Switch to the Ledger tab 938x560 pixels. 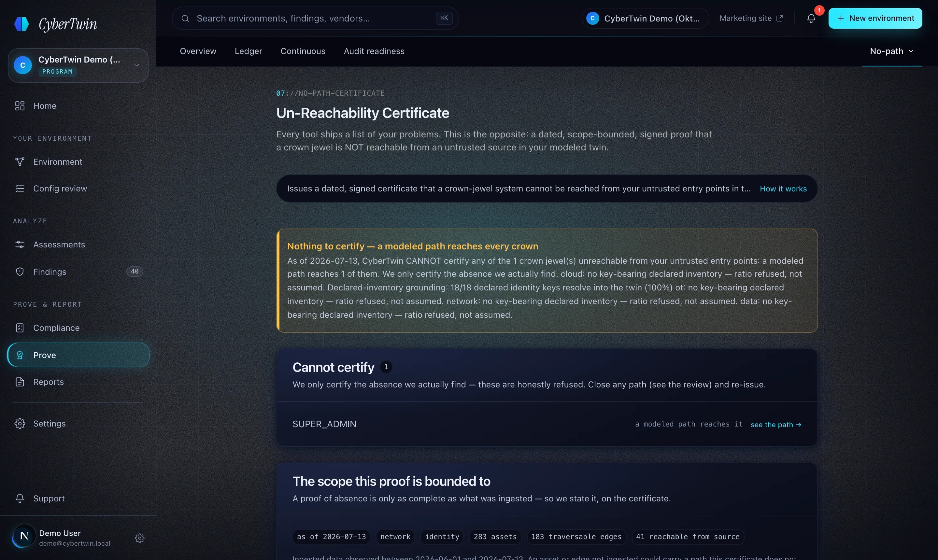(249, 51)
